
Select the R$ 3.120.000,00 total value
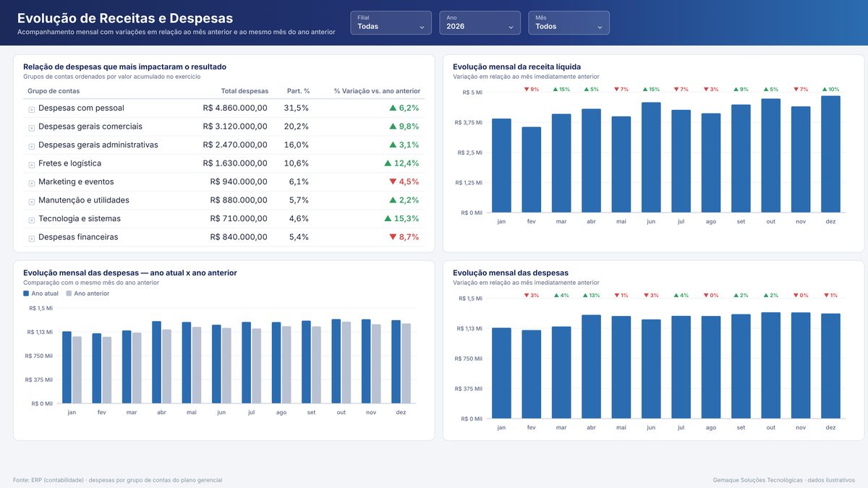tap(235, 127)
